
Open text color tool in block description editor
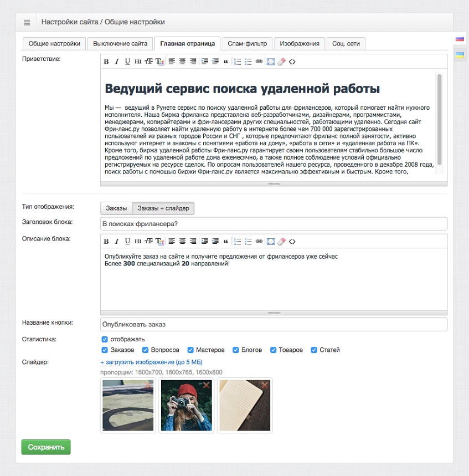(x=160, y=242)
